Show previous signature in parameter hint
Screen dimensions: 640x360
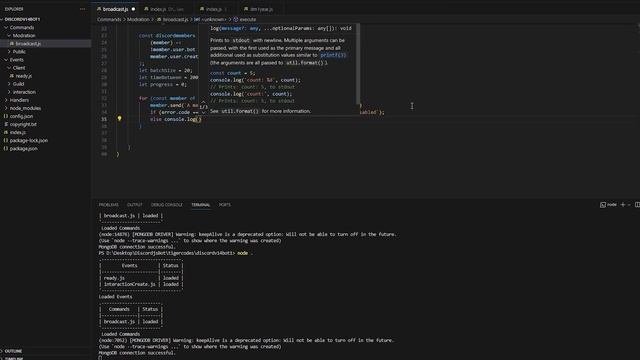[x=203, y=102]
